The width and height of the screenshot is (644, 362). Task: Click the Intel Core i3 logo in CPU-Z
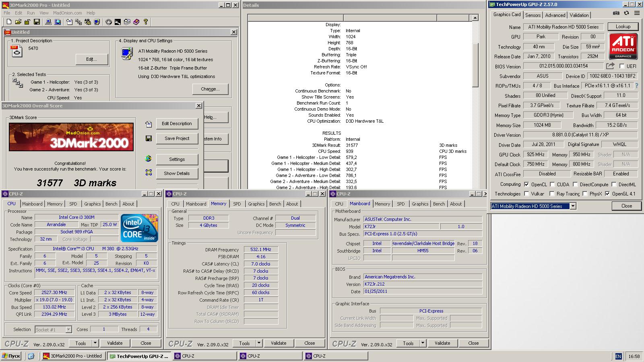140,228
